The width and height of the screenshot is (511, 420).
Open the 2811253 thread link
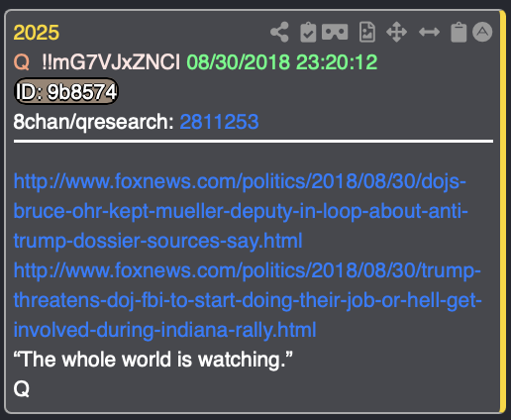[x=219, y=122]
